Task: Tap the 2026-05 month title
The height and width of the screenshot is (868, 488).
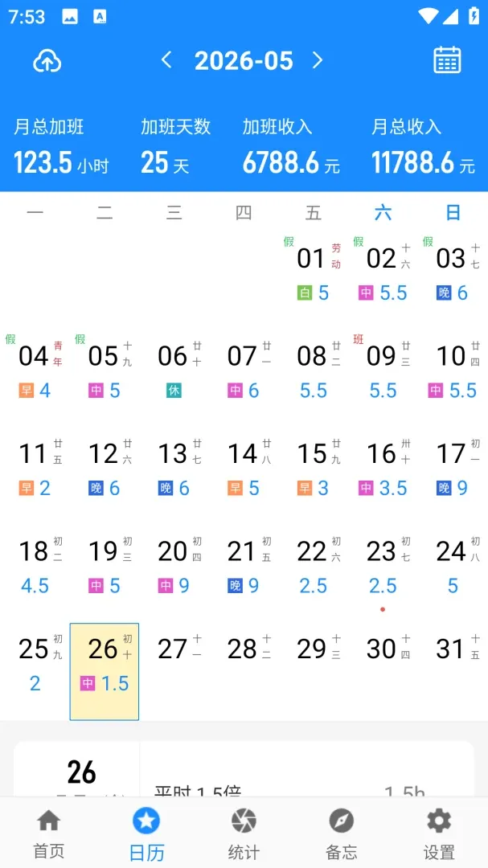Action: click(x=244, y=60)
